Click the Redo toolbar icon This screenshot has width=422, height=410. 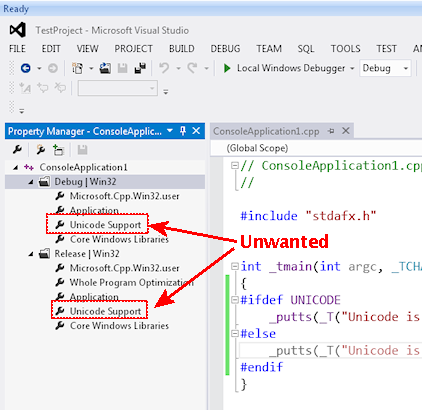point(192,68)
